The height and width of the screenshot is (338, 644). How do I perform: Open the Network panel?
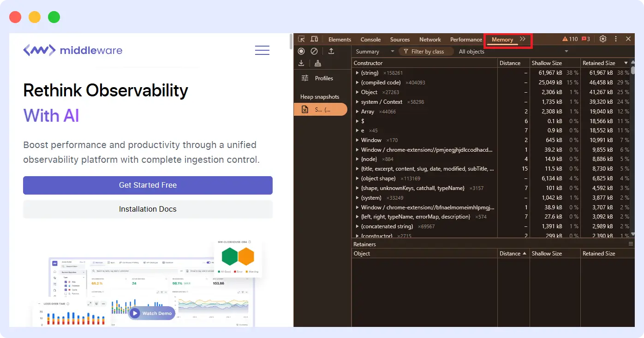[429, 39]
